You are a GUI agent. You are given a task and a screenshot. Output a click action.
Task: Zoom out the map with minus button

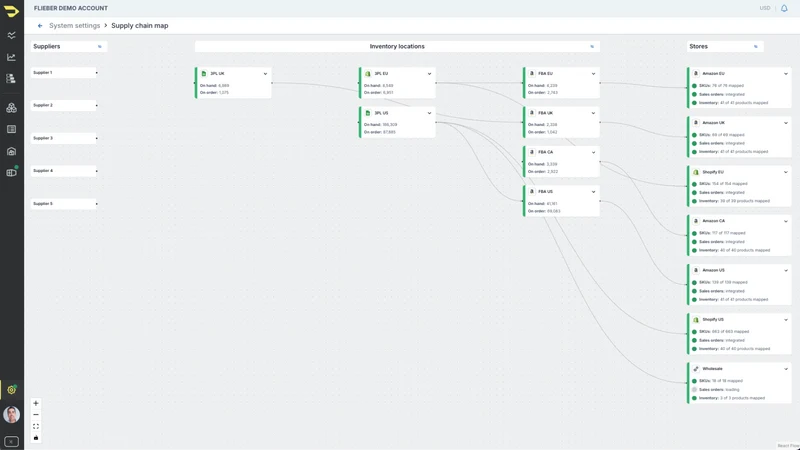pyautogui.click(x=36, y=415)
